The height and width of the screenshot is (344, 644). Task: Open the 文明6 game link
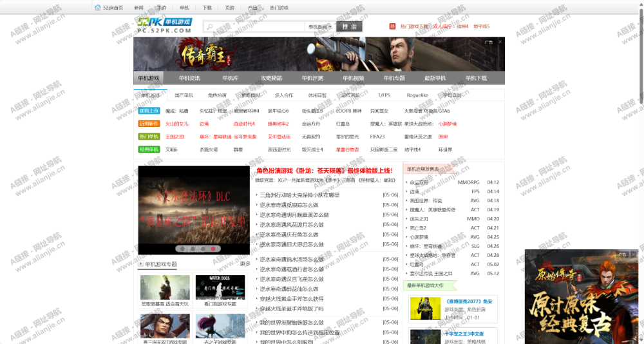(171, 149)
